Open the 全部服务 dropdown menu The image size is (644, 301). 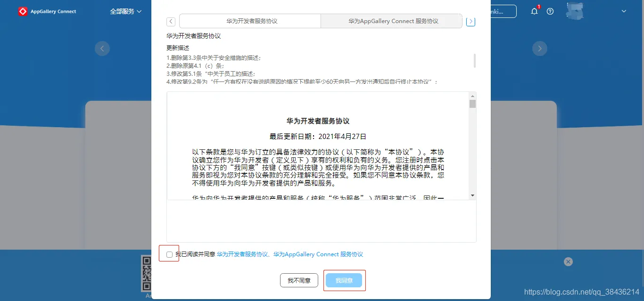(x=126, y=11)
